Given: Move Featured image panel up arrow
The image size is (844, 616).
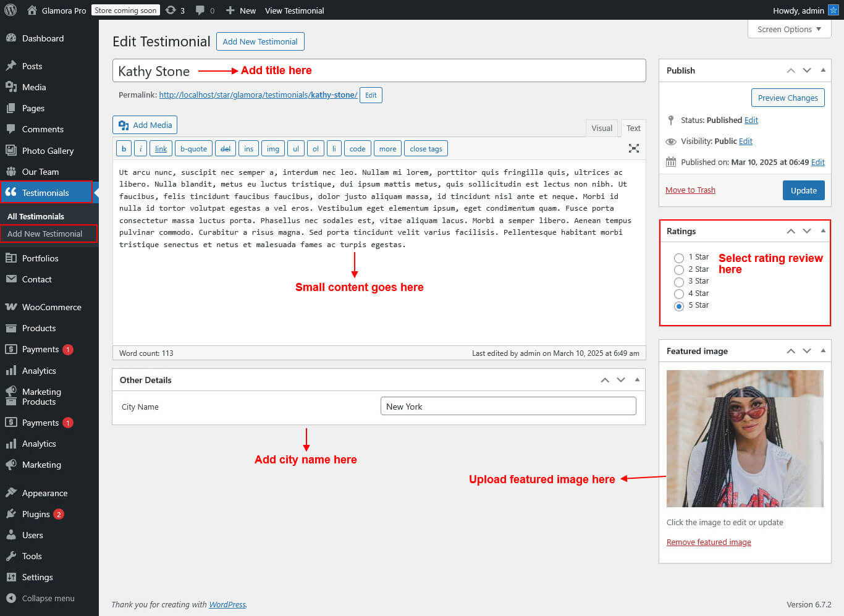Looking at the screenshot, I should pyautogui.click(x=791, y=351).
